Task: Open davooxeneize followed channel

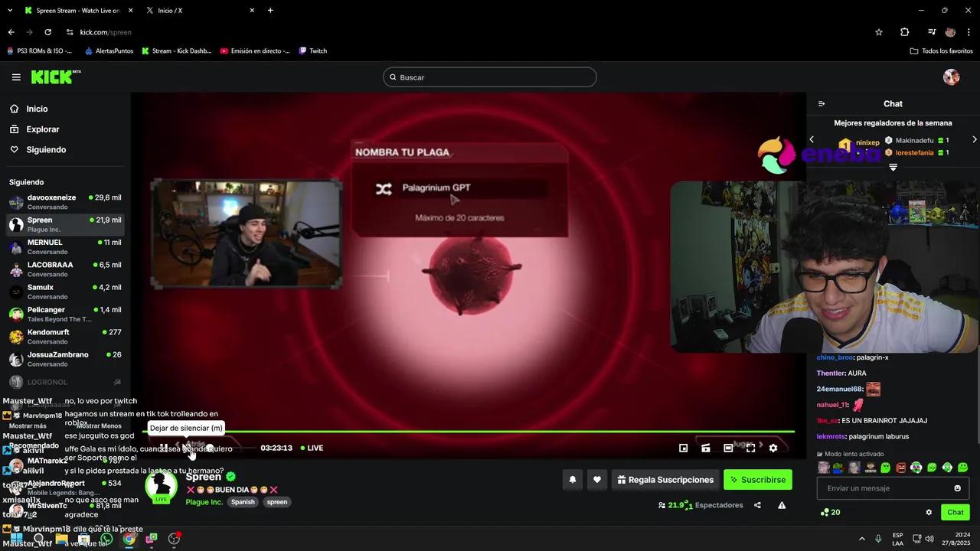Action: coord(65,202)
